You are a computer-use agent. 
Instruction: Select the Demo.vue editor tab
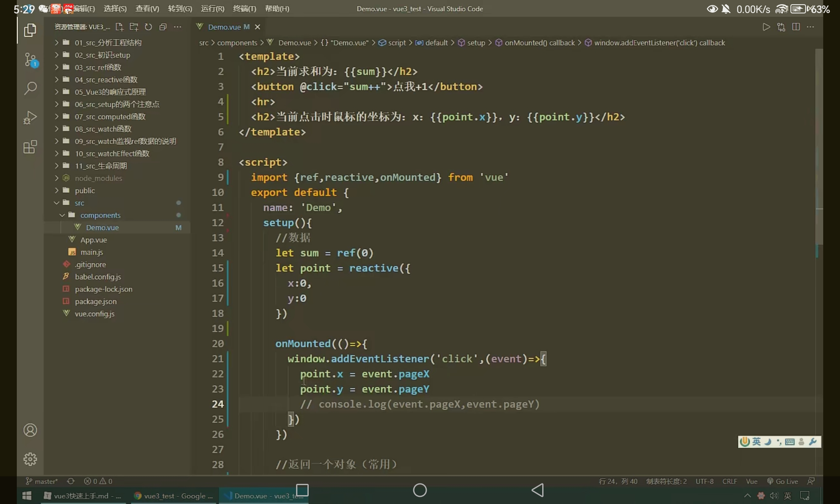(224, 27)
